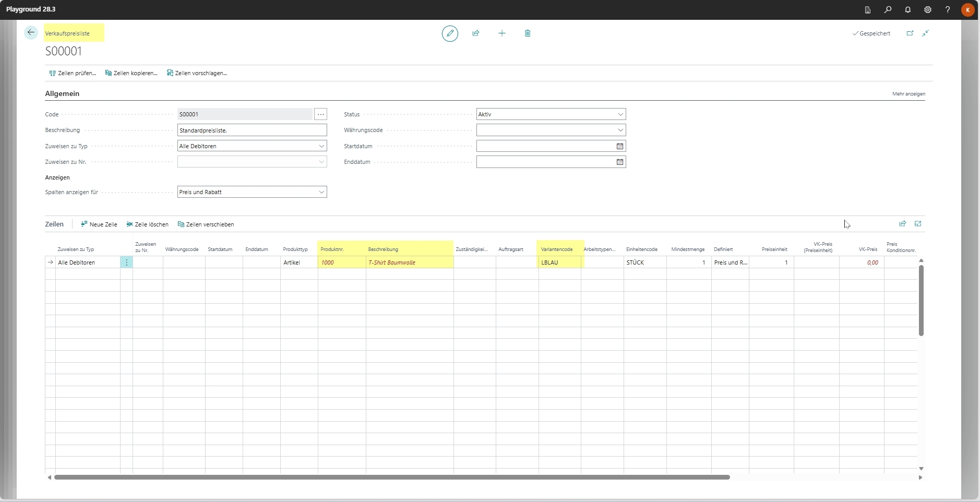Click Neue Zeile in lines toolbar

[x=99, y=224]
